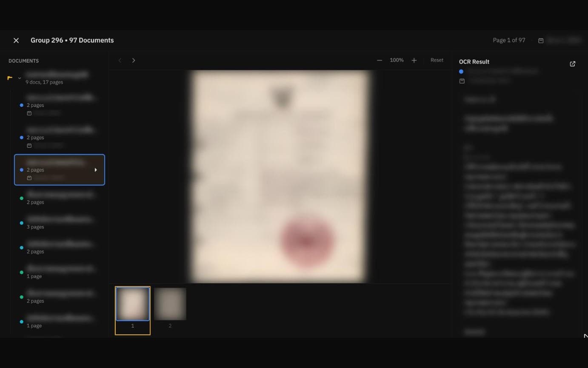This screenshot has height=368, width=588.
Task: Click the "Group 296 • 97 Documents" title
Action: (x=72, y=40)
